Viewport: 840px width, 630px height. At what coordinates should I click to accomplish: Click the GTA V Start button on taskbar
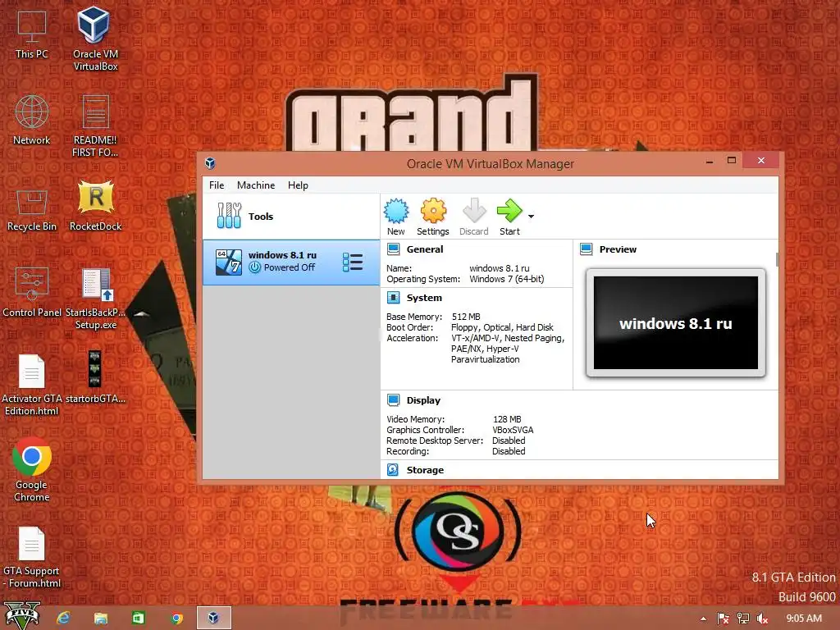tap(22, 616)
